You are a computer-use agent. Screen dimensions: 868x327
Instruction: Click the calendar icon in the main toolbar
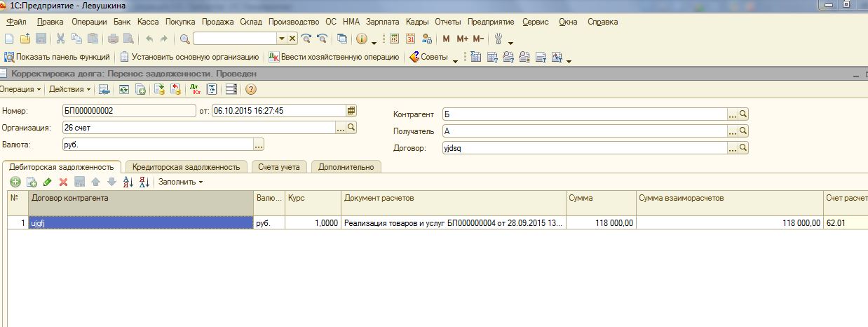point(411,39)
